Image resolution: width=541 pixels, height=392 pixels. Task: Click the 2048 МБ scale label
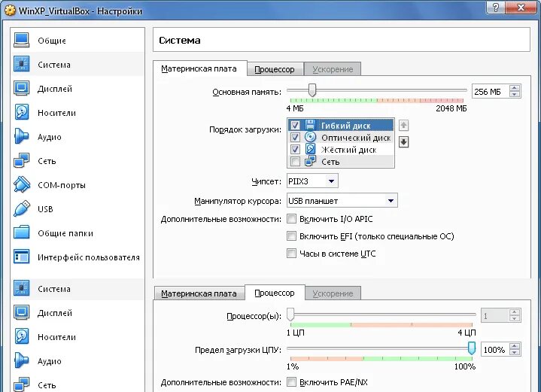point(451,108)
